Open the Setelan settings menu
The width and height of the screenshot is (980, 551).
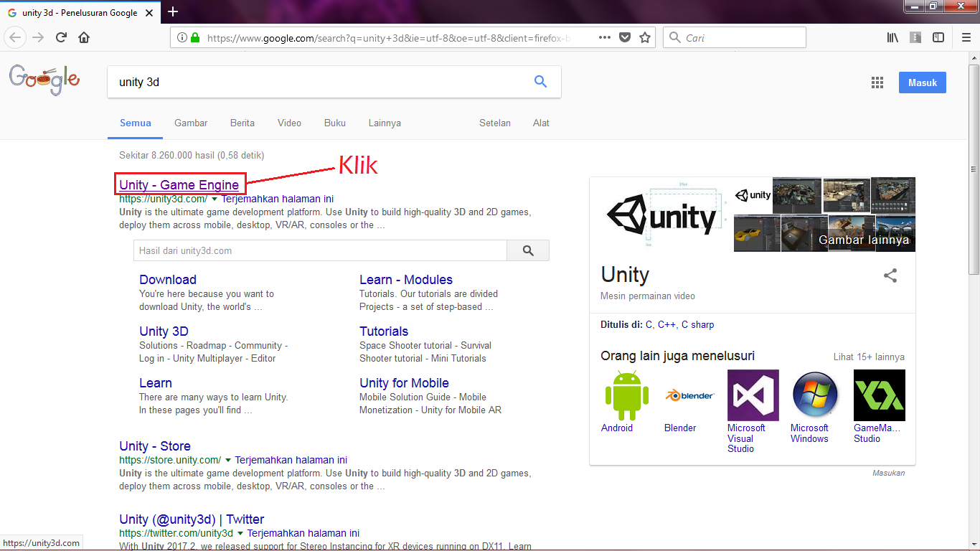pos(495,123)
